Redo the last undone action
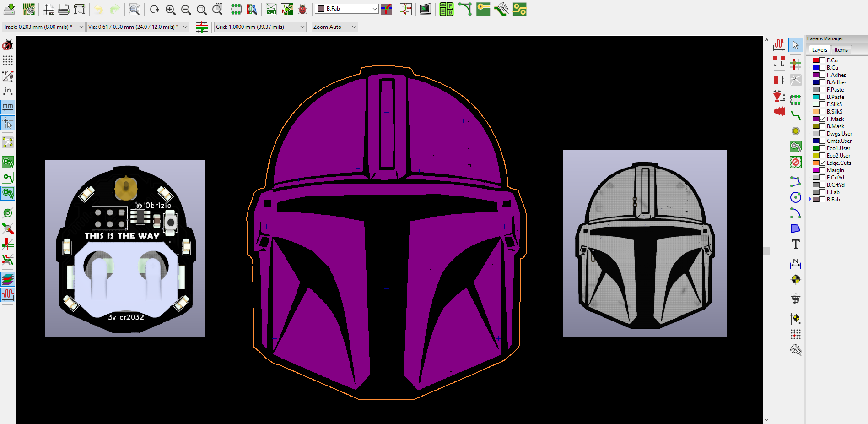The width and height of the screenshot is (868, 424). 114,9
